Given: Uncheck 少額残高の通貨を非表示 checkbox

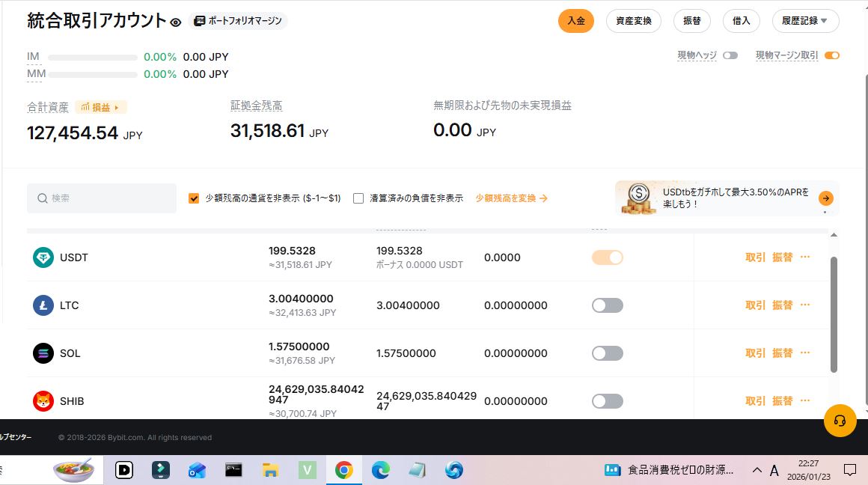Looking at the screenshot, I should coord(194,198).
